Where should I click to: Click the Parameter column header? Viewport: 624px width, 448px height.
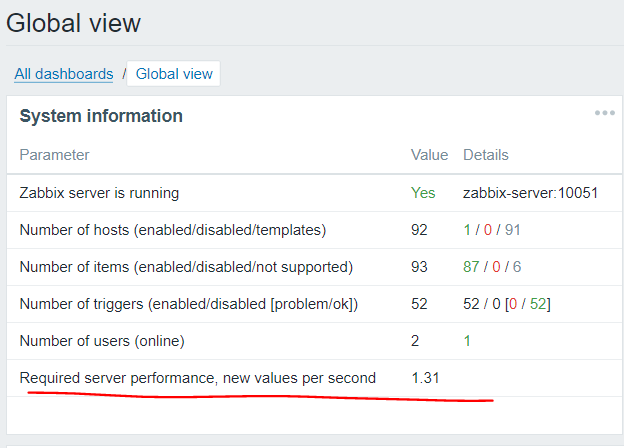click(54, 155)
